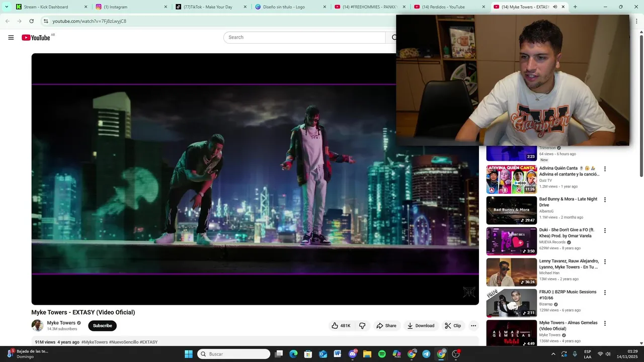The height and width of the screenshot is (362, 644).
Task: Go back in browser history
Action: point(7,21)
